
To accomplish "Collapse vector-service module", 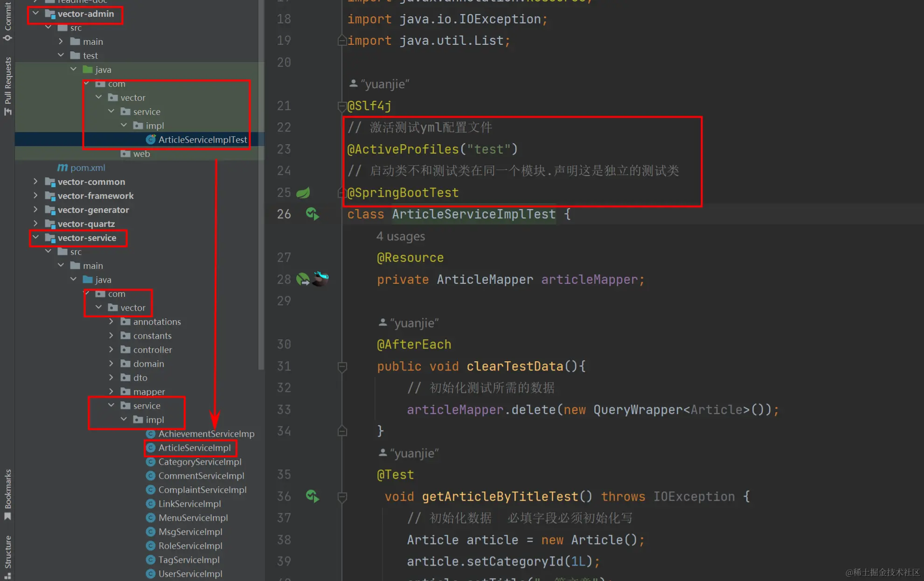I will point(35,238).
